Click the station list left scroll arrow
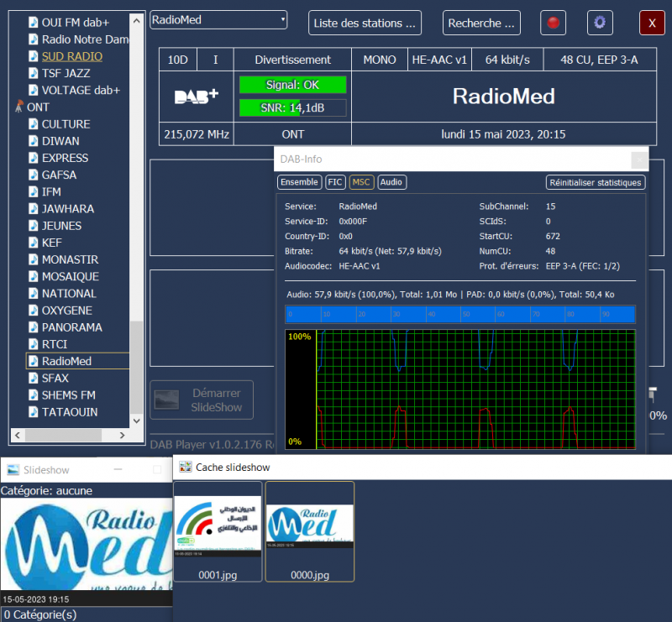This screenshot has width=672, height=622. (17, 435)
